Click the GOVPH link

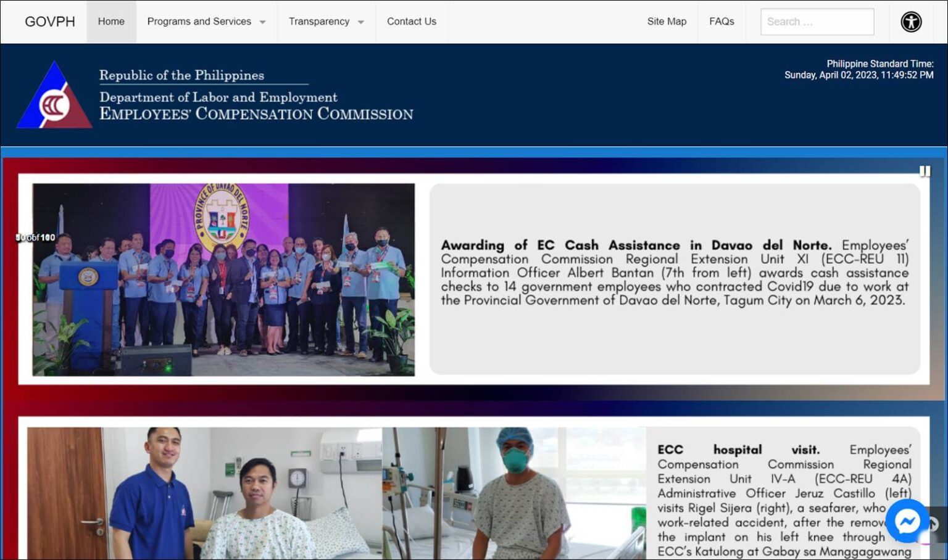[x=50, y=22]
